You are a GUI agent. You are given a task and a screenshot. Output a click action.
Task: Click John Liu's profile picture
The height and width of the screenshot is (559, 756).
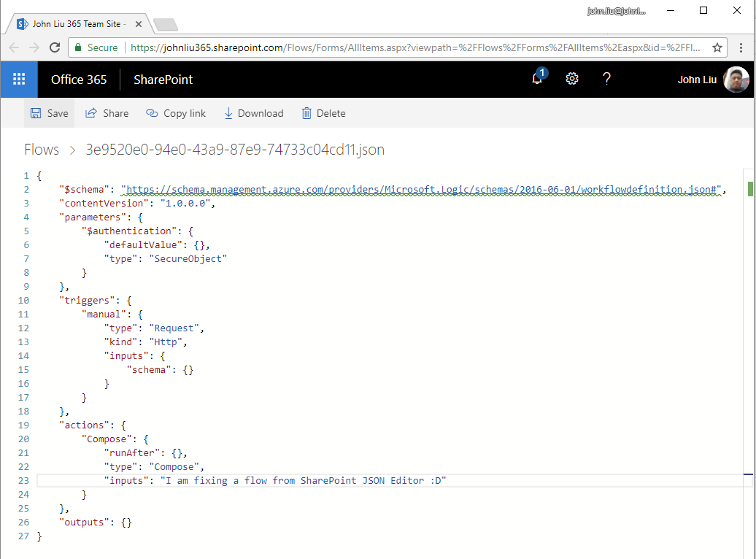(x=736, y=80)
